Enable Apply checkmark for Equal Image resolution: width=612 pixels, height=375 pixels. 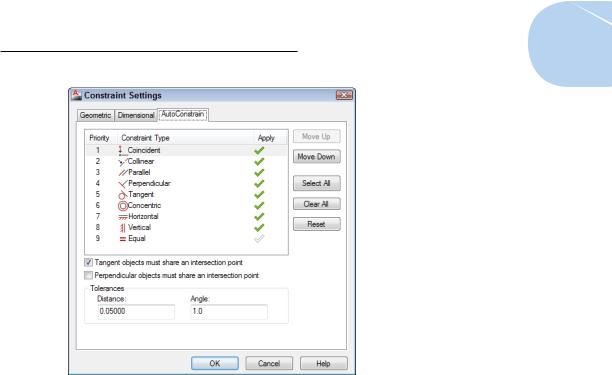(x=259, y=238)
